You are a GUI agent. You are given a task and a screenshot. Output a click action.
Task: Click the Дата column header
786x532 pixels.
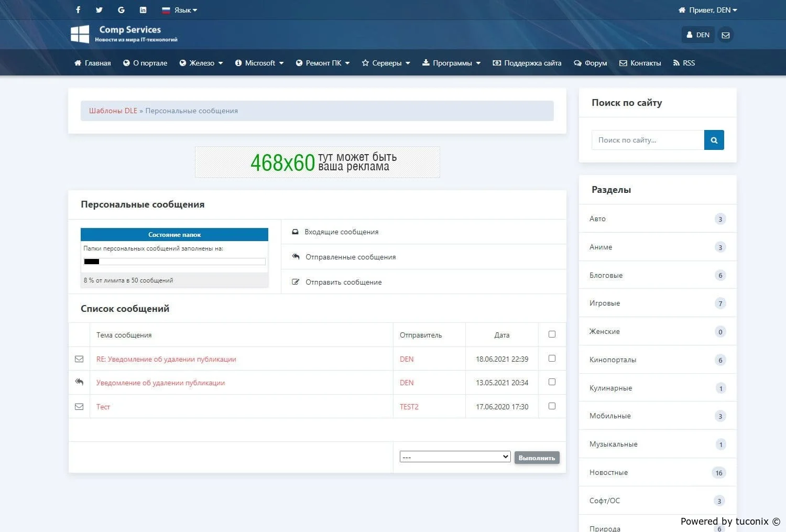pos(502,335)
